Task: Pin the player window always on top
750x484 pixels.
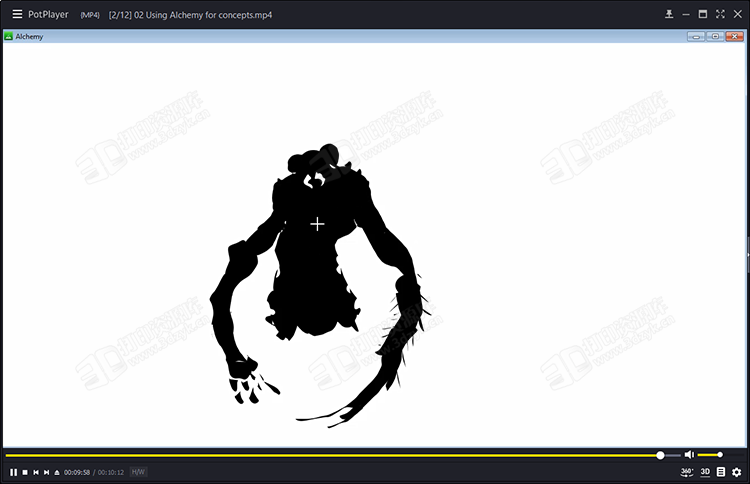Action: pos(669,14)
